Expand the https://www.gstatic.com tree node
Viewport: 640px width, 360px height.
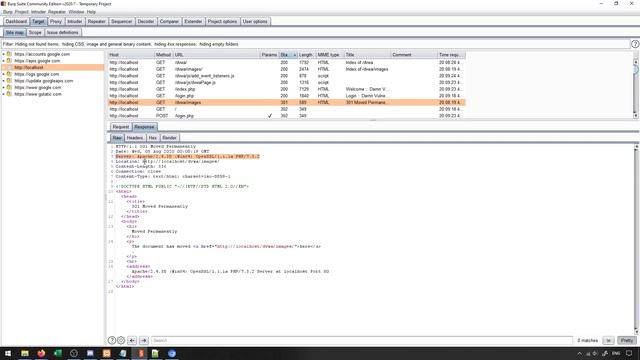4,94
